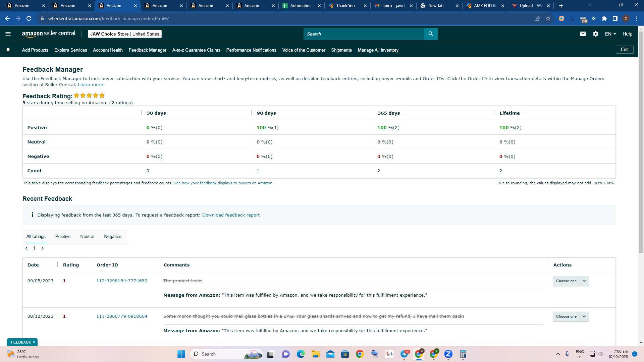Click the info icon in Recent Feedback banner
Viewport: 644px width, 362px height.
(32, 215)
